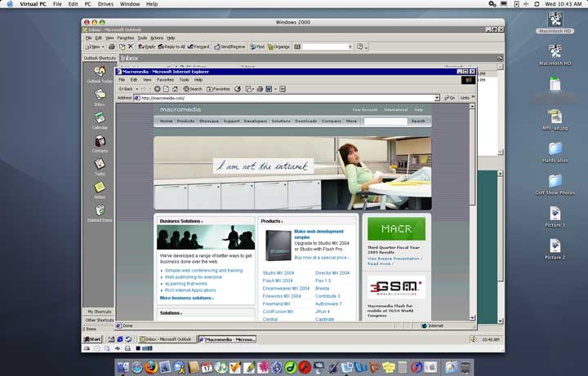The image size is (588, 376).
Task: Click the Print icon in Internet Explorer toolbar
Action: pyautogui.click(x=260, y=89)
